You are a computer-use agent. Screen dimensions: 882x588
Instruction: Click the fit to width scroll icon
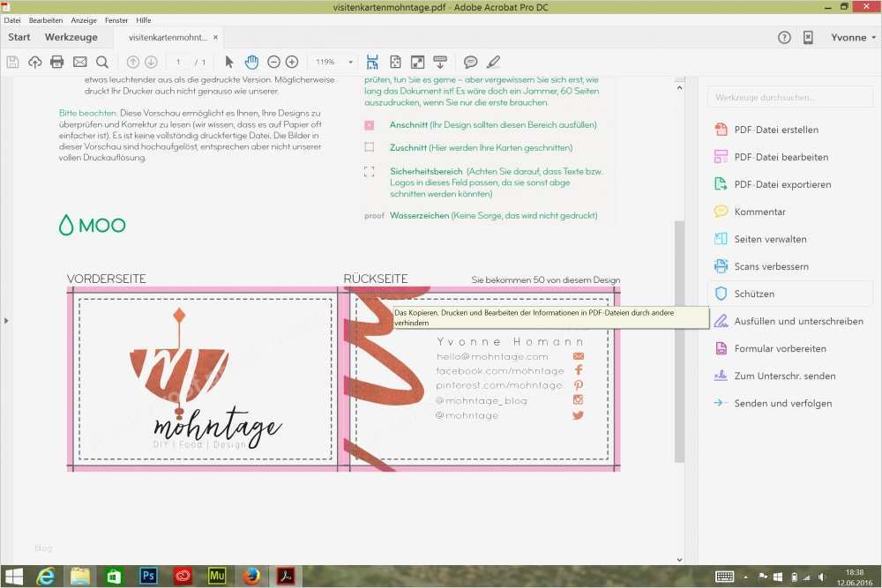click(372, 62)
